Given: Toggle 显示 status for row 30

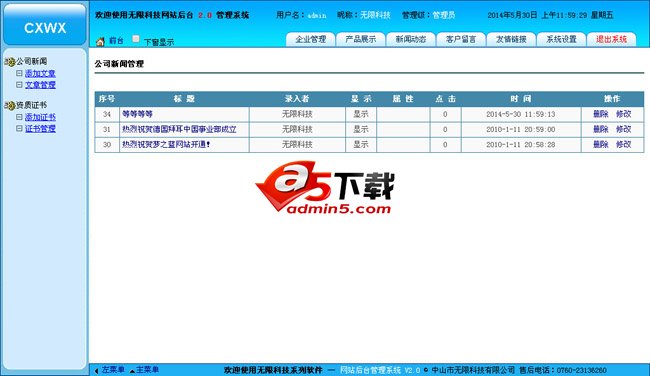Looking at the screenshot, I should (x=361, y=144).
